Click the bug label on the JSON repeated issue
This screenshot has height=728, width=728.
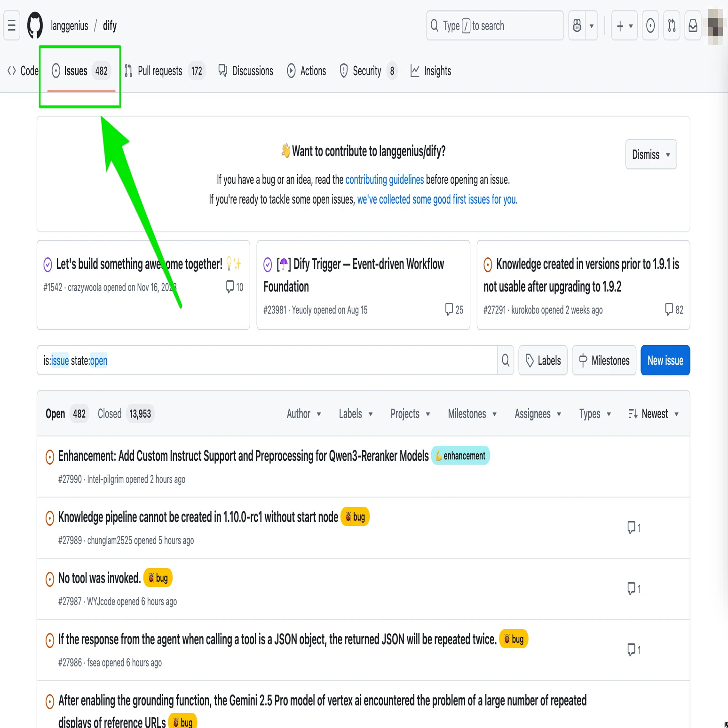514,639
